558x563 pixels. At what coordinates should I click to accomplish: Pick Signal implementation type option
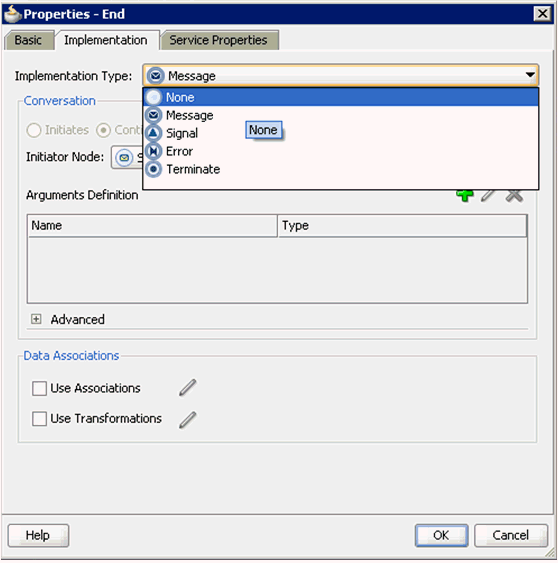[340, 133]
